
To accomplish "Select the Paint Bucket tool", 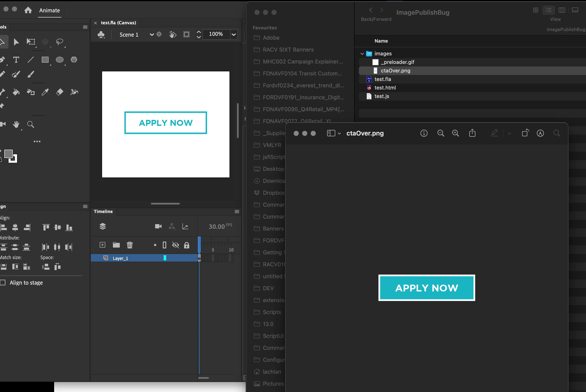I will tap(16, 92).
